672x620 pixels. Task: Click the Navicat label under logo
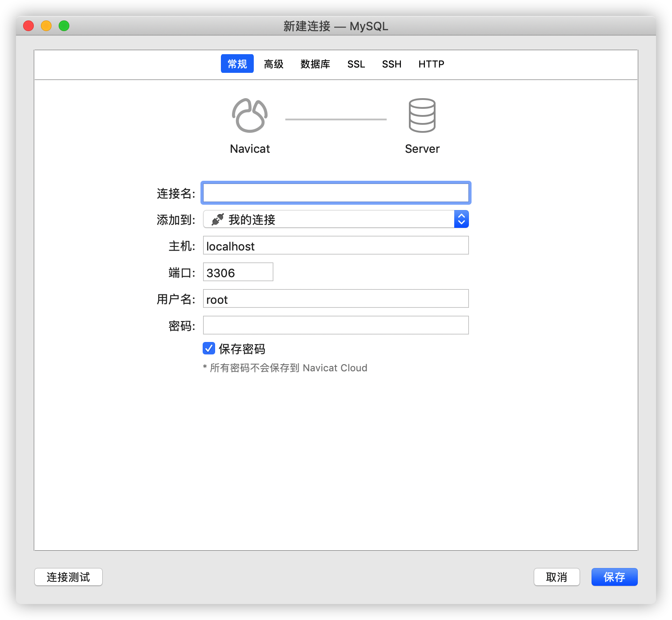click(x=250, y=149)
